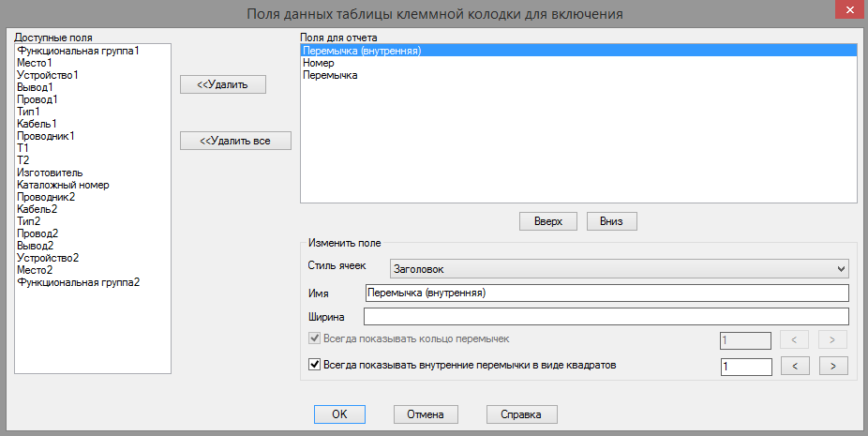Image resolution: width=868 pixels, height=436 pixels.
Task: Click the Имя input field
Action: tap(606, 293)
